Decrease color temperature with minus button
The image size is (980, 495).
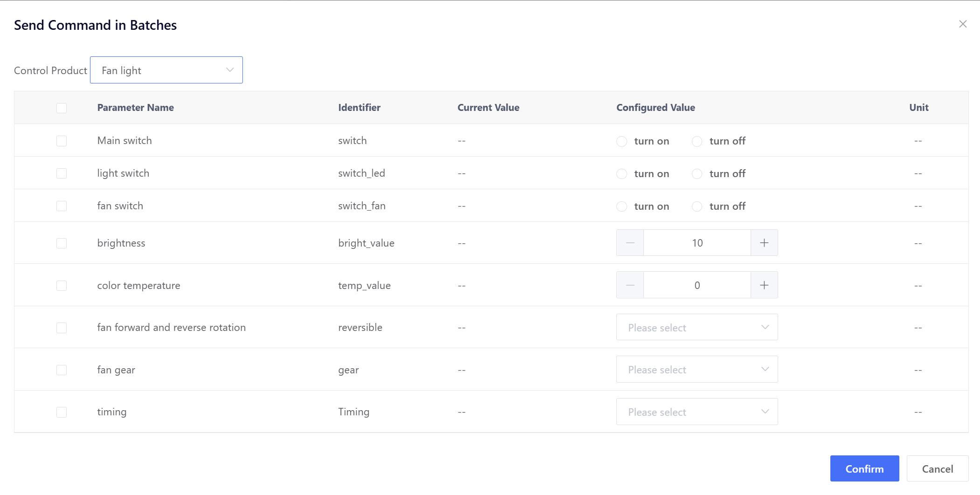(630, 285)
